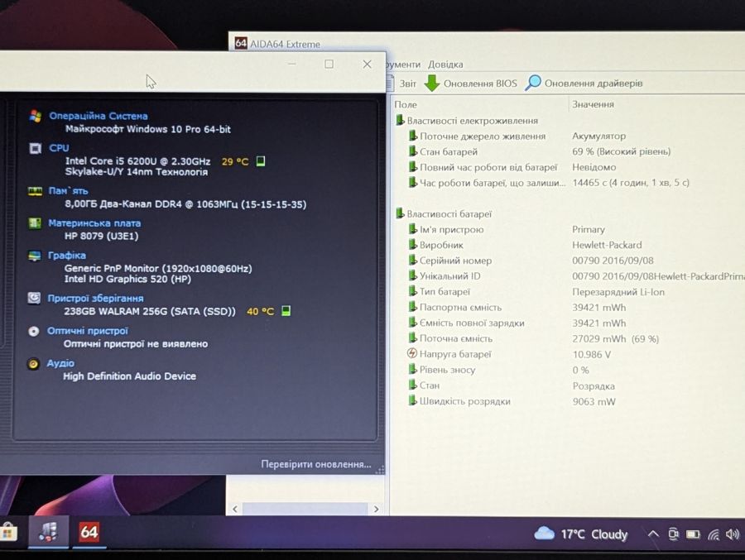This screenshot has height=560, width=745.
Task: Open the Довідка menu in AIDA64
Action: pos(445,65)
